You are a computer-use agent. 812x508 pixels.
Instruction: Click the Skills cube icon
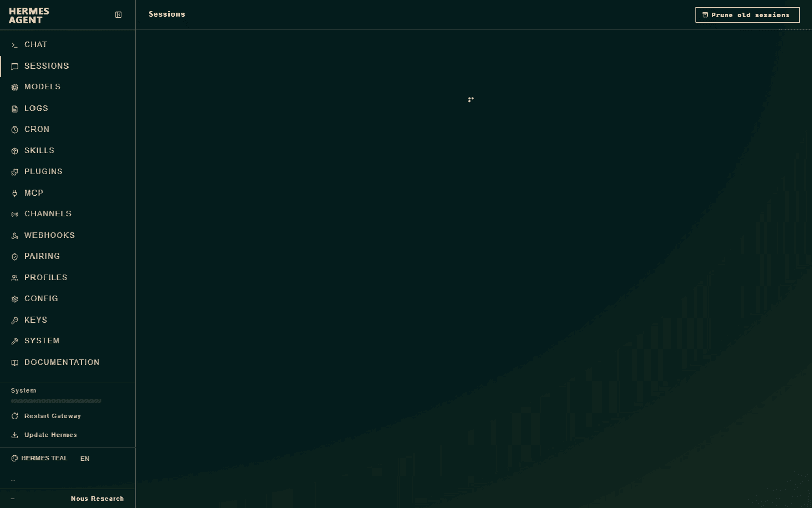click(15, 151)
